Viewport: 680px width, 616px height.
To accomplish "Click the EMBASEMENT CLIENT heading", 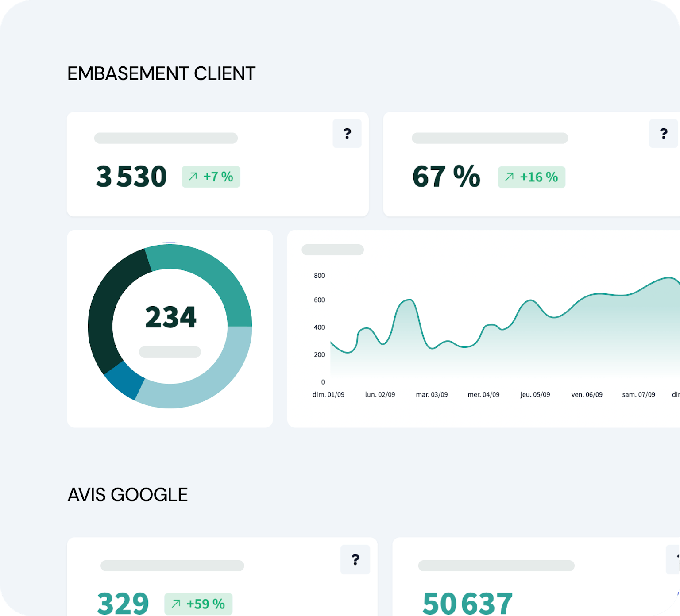I will click(x=161, y=73).
